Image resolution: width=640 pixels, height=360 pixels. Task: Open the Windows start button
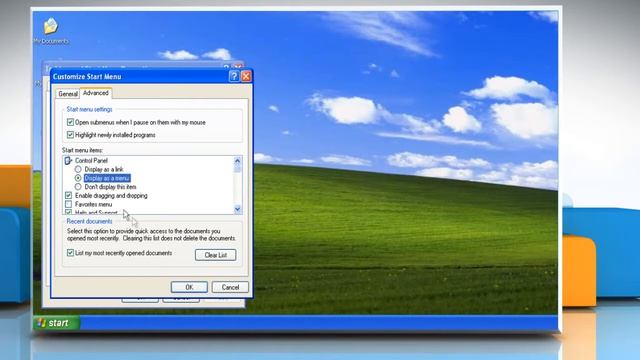pos(56,323)
